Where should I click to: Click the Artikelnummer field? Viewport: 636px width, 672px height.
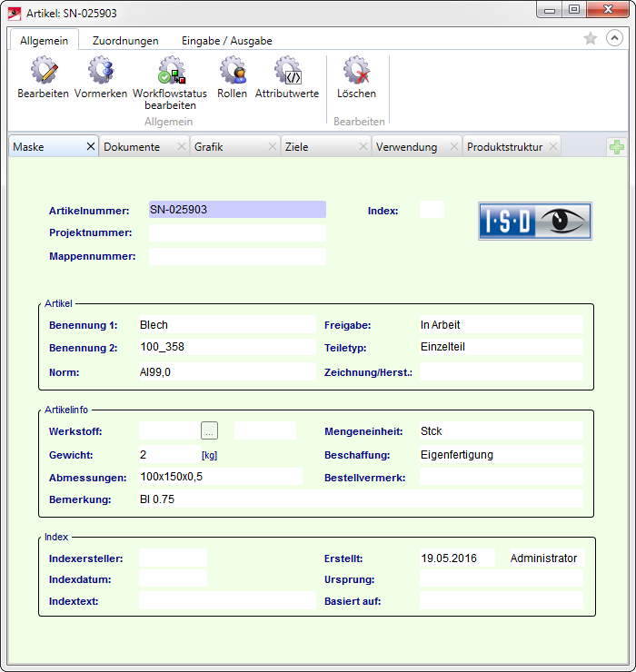click(x=236, y=210)
